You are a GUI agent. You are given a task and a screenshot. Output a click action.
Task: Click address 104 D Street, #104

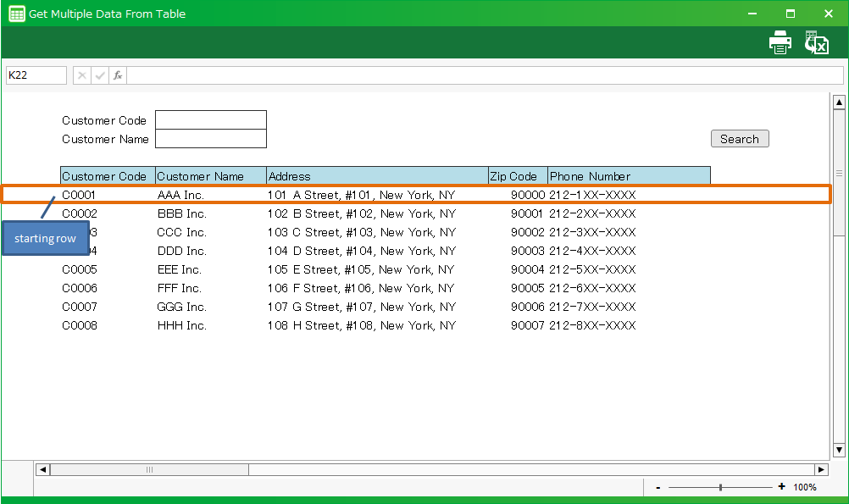pyautogui.click(x=362, y=251)
